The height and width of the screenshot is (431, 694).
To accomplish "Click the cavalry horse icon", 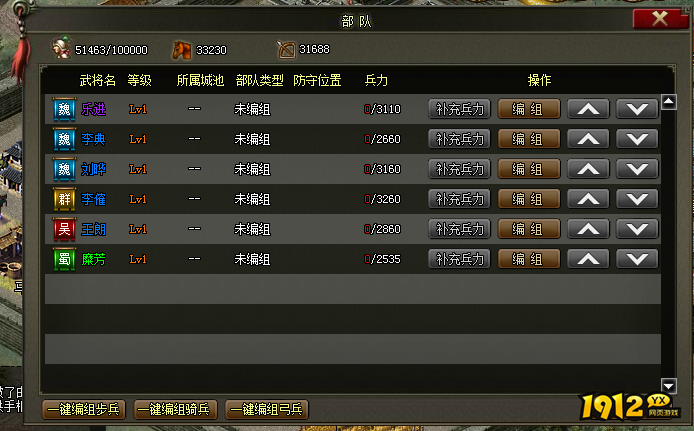I will click(181, 50).
